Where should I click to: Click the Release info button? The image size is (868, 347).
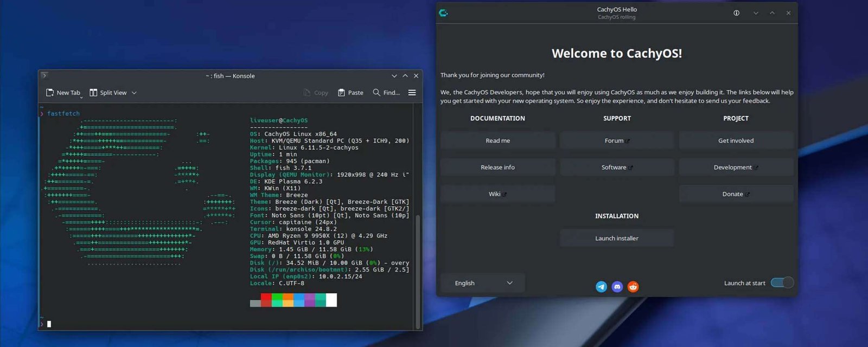[497, 167]
